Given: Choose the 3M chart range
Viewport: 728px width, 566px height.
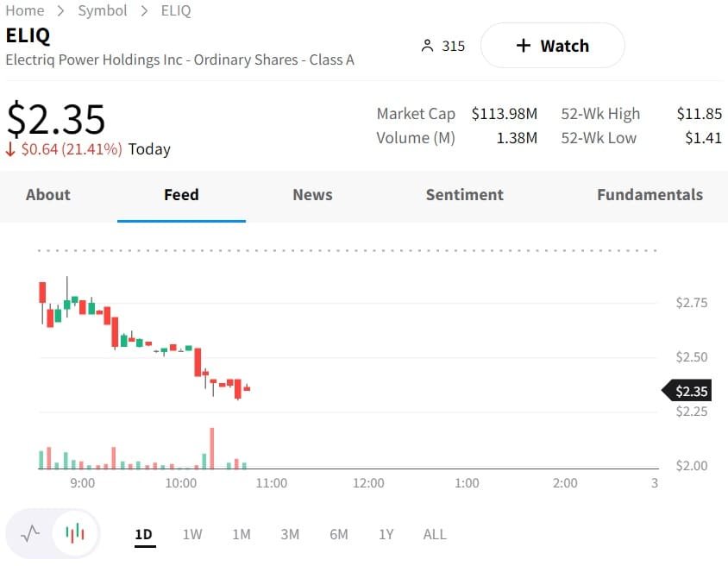Looking at the screenshot, I should (290, 534).
